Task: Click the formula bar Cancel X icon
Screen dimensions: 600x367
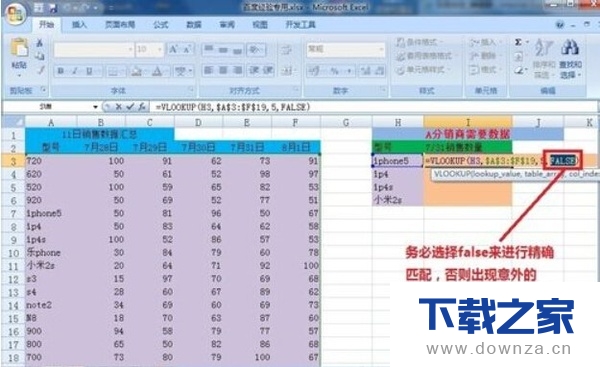Action: coord(119,107)
